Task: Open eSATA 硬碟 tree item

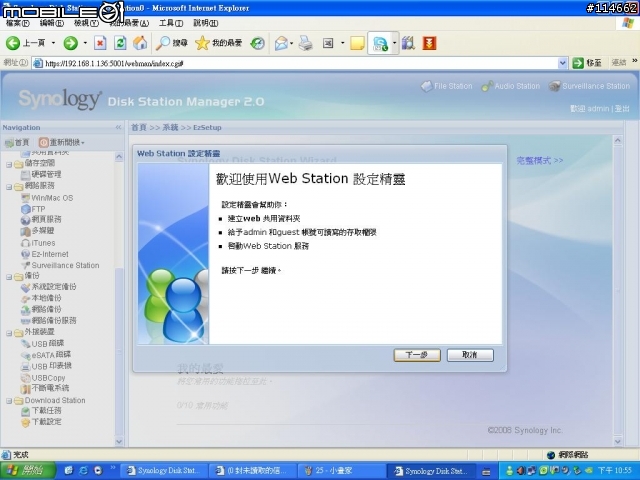Action: click(x=46, y=355)
